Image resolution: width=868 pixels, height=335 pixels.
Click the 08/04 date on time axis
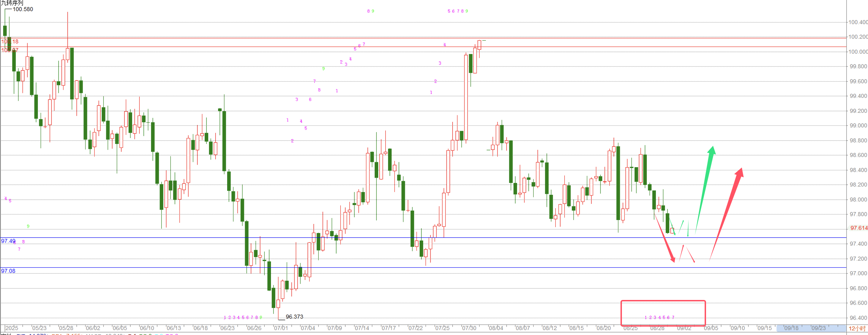(x=496, y=328)
